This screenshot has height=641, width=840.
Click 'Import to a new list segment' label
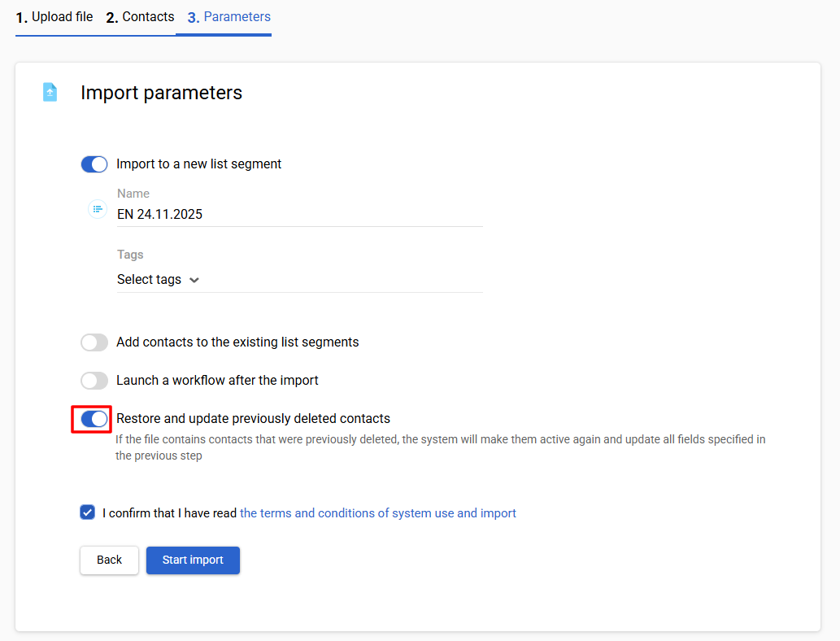[x=198, y=164]
